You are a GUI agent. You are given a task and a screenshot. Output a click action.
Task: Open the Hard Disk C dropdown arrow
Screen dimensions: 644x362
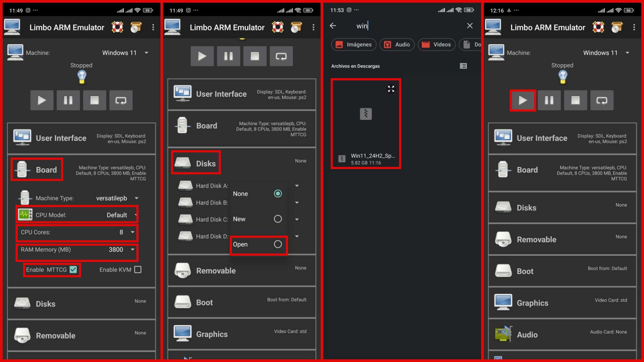pyautogui.click(x=297, y=219)
